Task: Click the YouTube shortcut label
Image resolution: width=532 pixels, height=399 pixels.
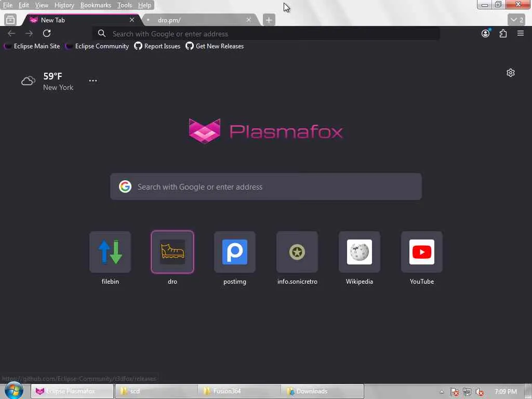Action: (x=422, y=282)
